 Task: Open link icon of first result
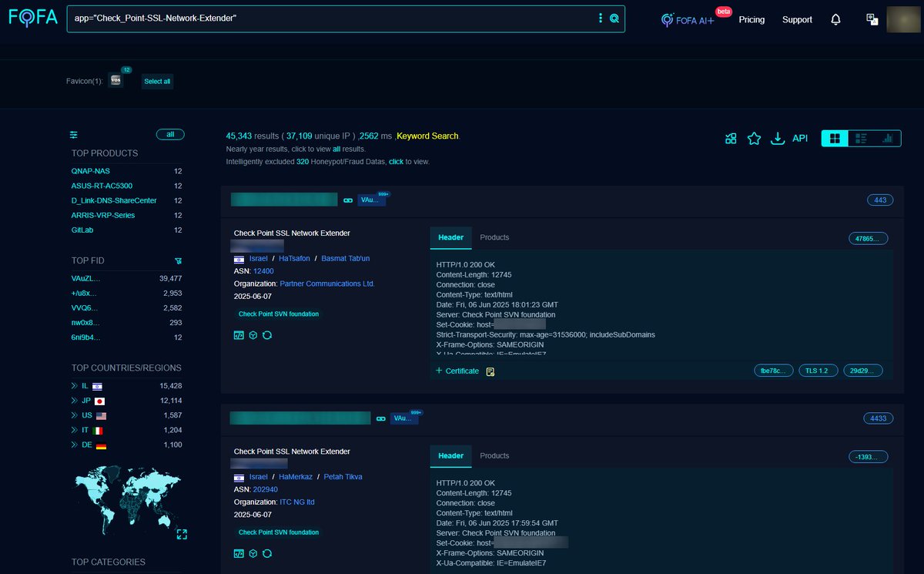(348, 200)
